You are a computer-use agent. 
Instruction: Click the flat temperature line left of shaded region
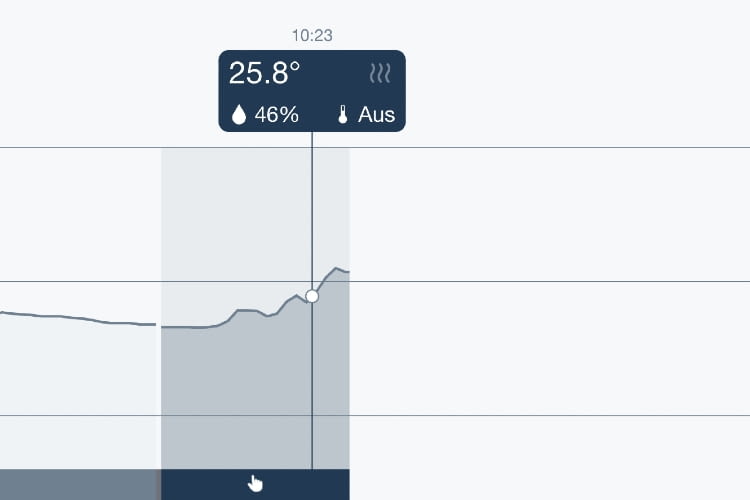[78, 318]
